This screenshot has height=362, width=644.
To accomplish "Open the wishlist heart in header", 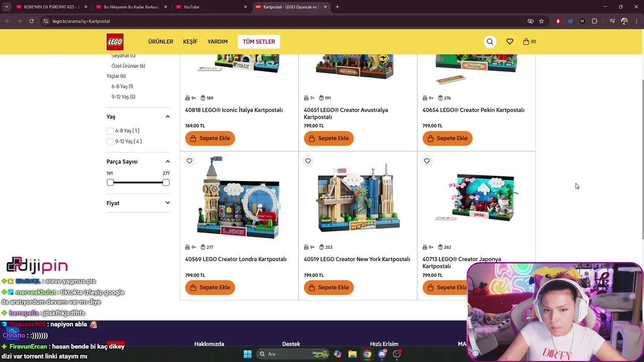I will point(510,42).
